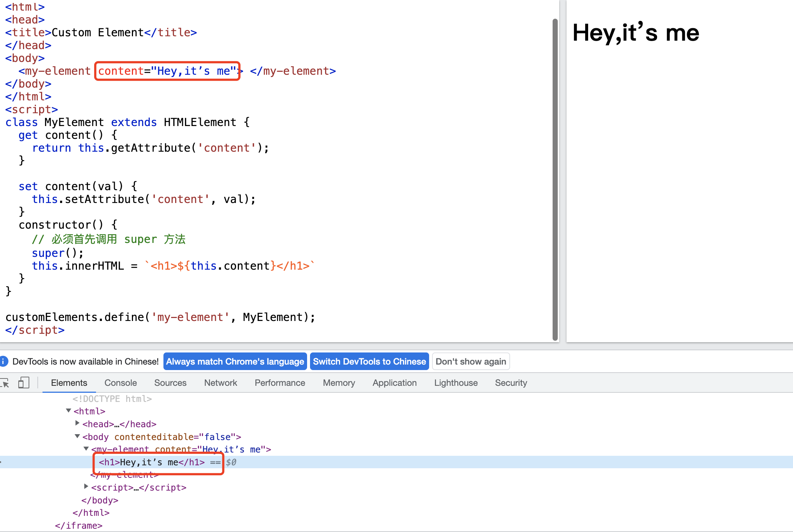Open the Elements tab
The height and width of the screenshot is (532, 793).
point(69,383)
